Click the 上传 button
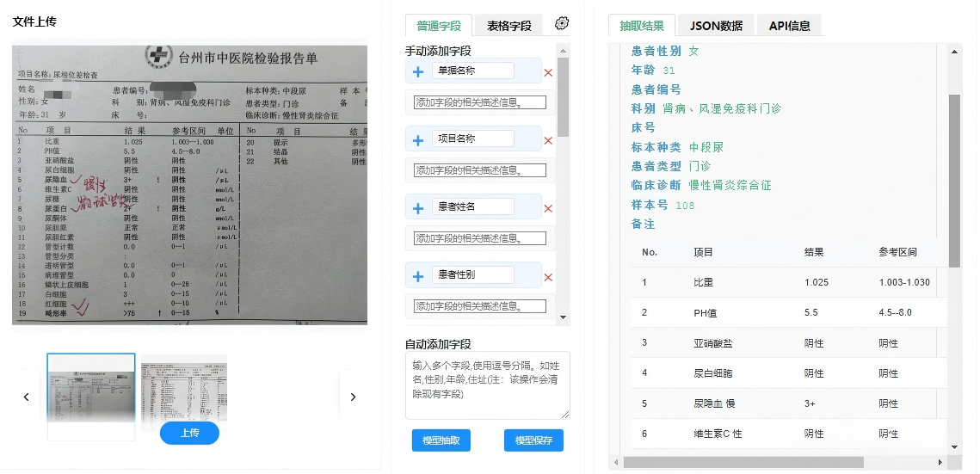Viewport: 980px width, 474px height. [x=189, y=433]
